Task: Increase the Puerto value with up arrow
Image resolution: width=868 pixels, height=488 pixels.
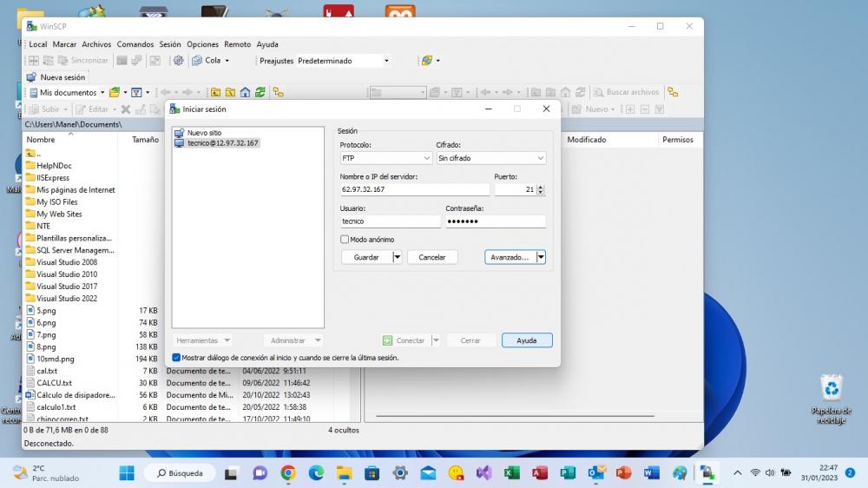Action: coord(541,187)
